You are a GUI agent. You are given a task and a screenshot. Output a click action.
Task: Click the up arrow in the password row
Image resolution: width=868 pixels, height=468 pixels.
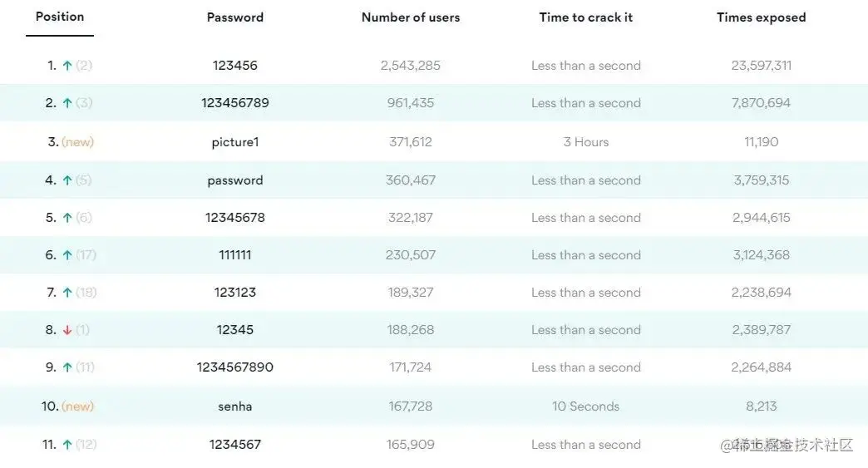point(67,180)
